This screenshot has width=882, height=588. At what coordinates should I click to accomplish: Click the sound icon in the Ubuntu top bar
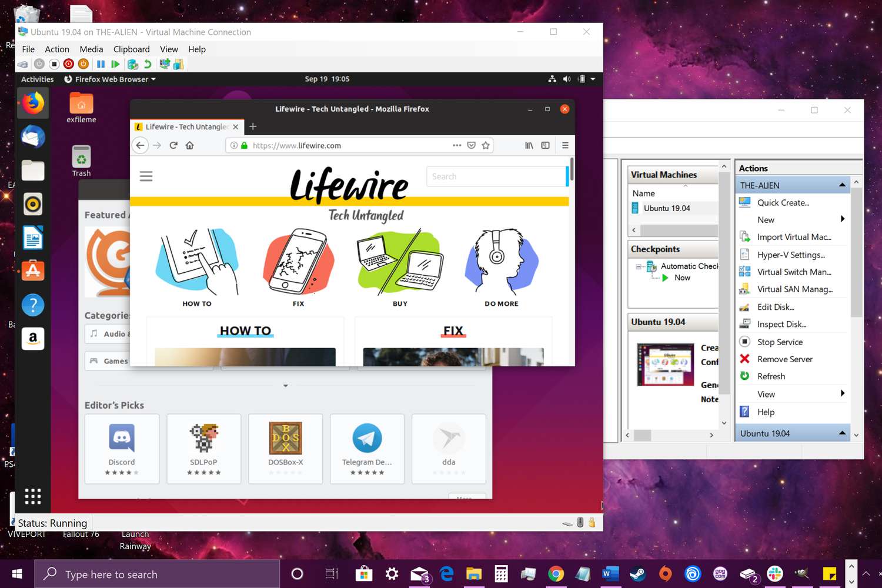[566, 78]
